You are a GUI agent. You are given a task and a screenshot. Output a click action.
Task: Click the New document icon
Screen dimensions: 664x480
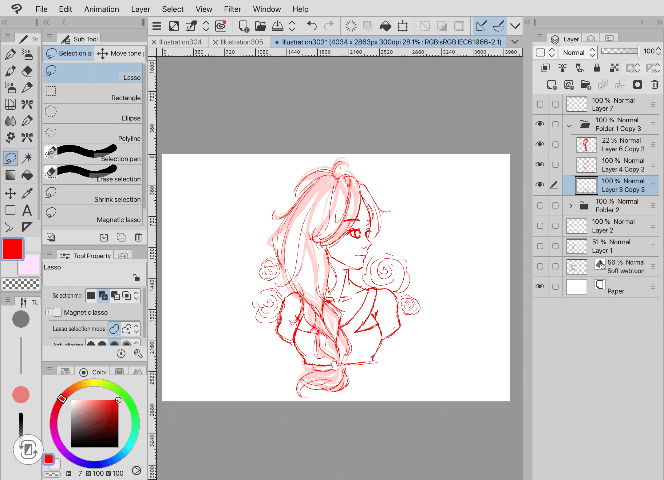pos(243,26)
